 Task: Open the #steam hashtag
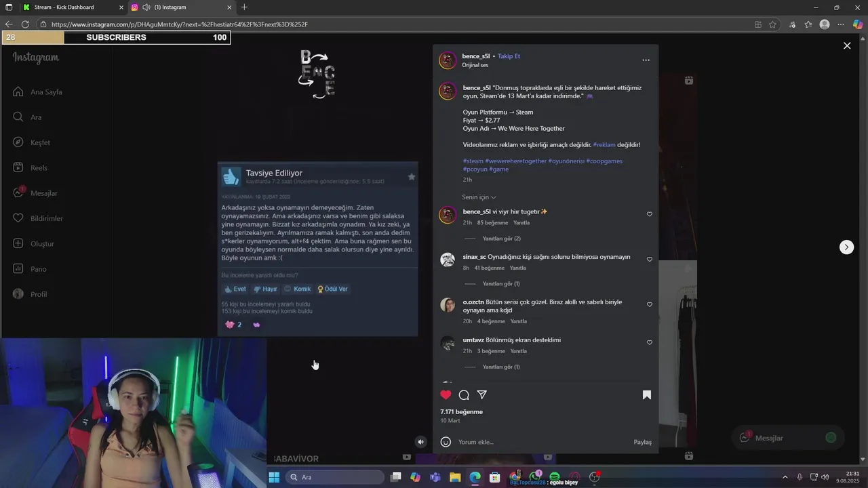click(x=473, y=161)
